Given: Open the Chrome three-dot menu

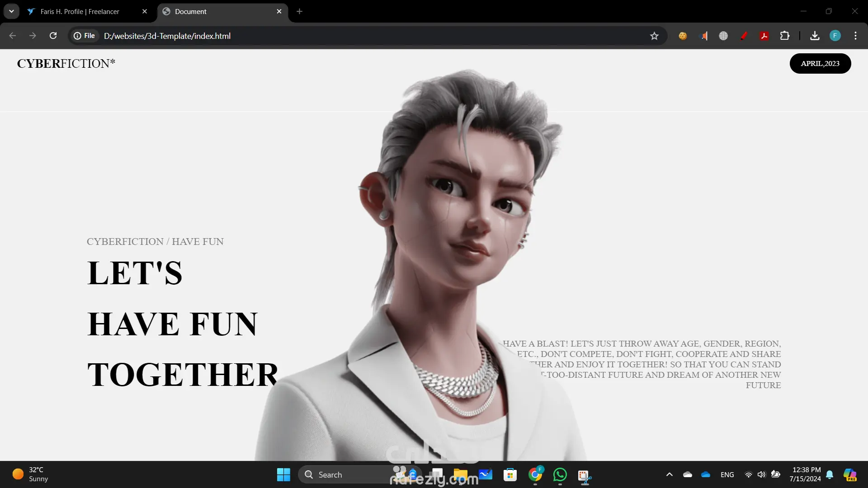Looking at the screenshot, I should (855, 36).
